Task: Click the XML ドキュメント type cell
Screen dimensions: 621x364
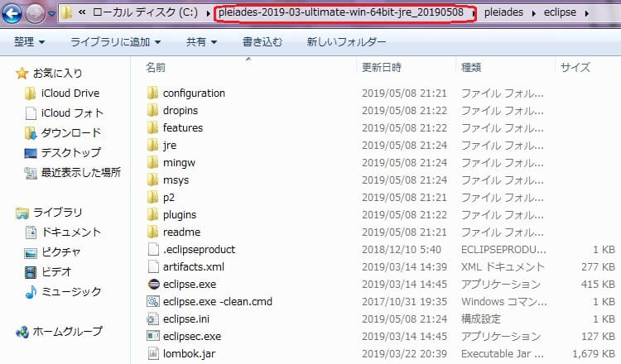Action: click(x=503, y=267)
